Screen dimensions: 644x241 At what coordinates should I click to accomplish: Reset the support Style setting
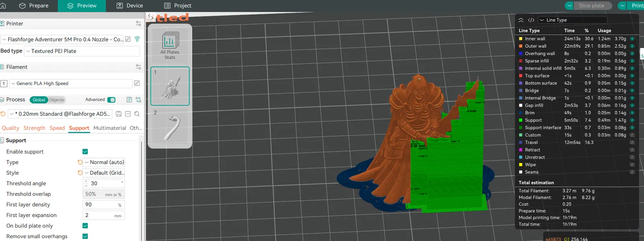[80, 172]
